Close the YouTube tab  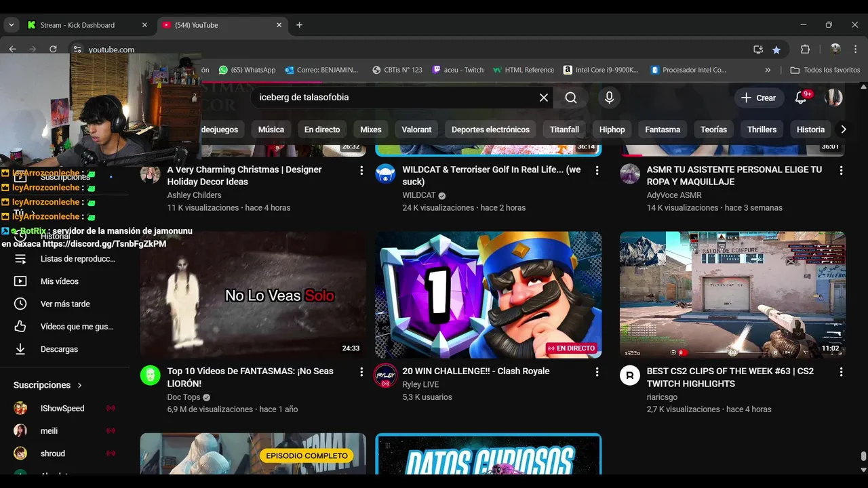pos(279,25)
